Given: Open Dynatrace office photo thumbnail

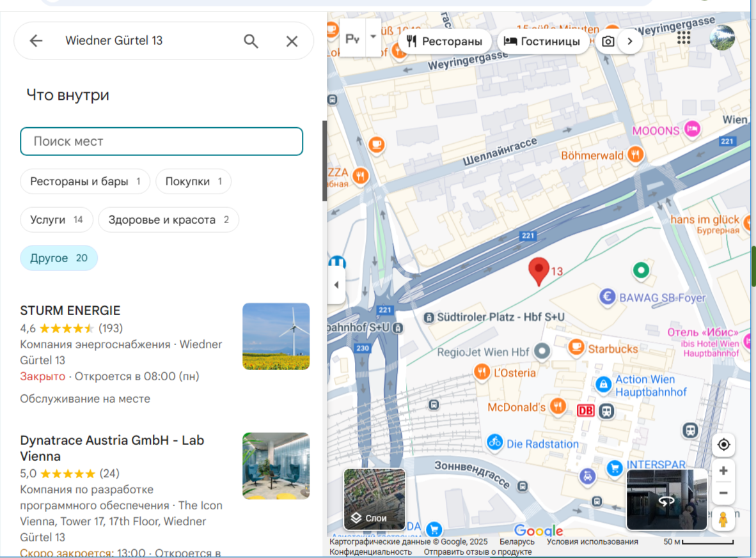Looking at the screenshot, I should click(x=276, y=466).
